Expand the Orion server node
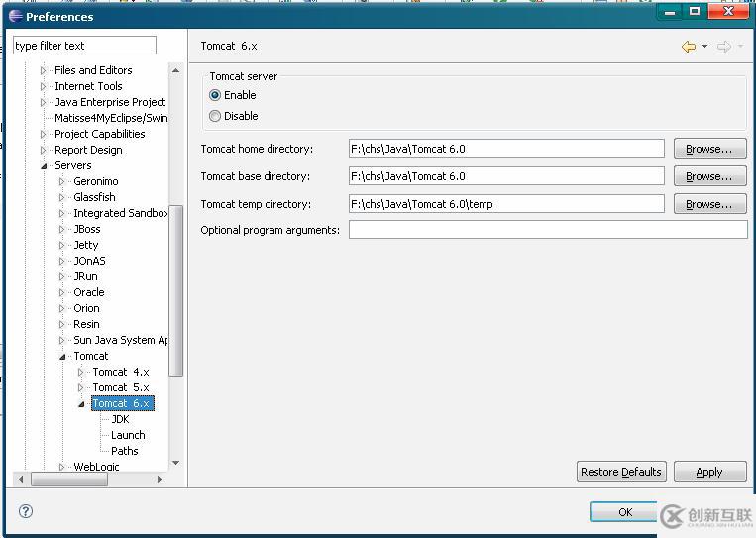 coord(61,308)
